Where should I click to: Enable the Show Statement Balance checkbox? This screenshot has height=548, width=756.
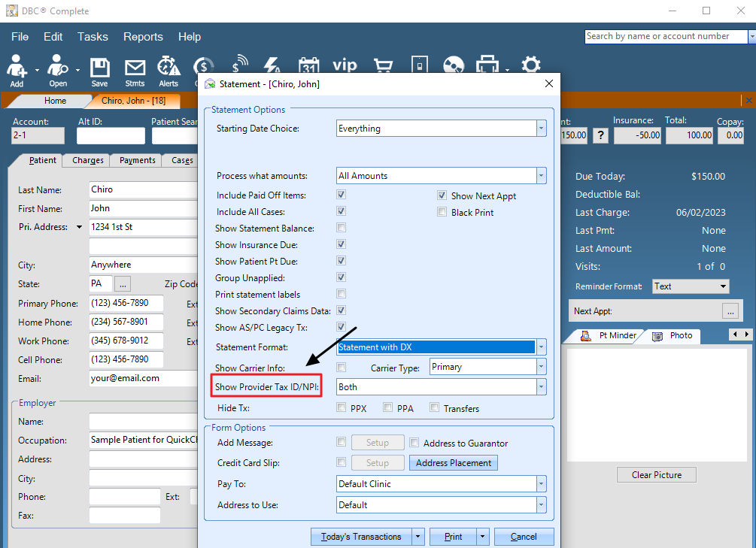[342, 229]
